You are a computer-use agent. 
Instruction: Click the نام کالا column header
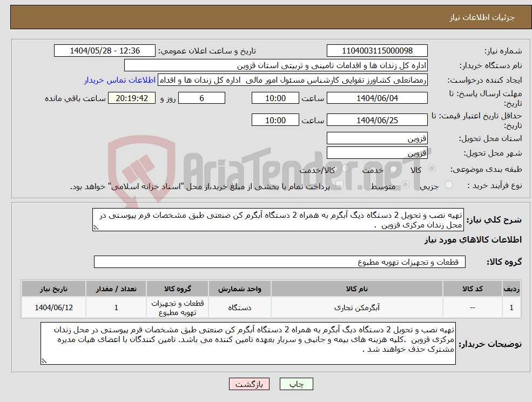(x=356, y=289)
